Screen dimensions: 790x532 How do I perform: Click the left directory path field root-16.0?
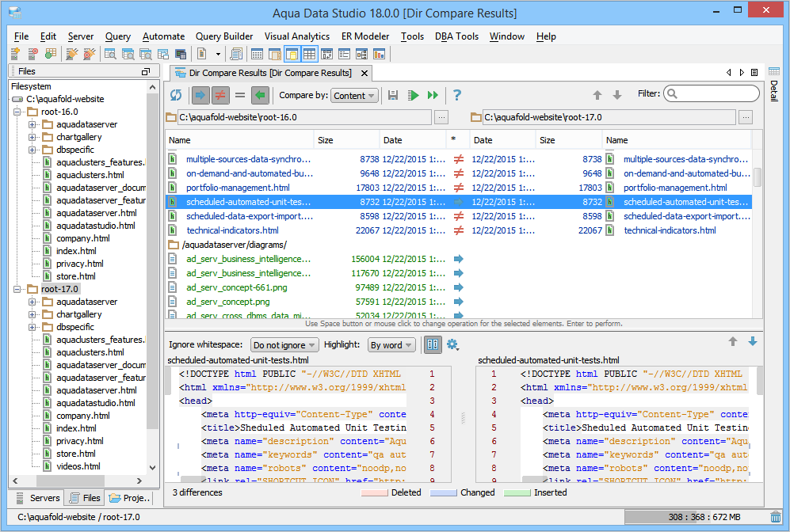click(305, 117)
